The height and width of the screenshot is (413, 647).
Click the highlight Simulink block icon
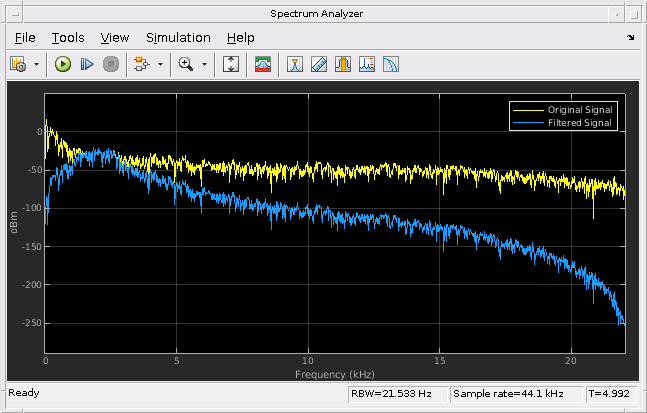(141, 64)
